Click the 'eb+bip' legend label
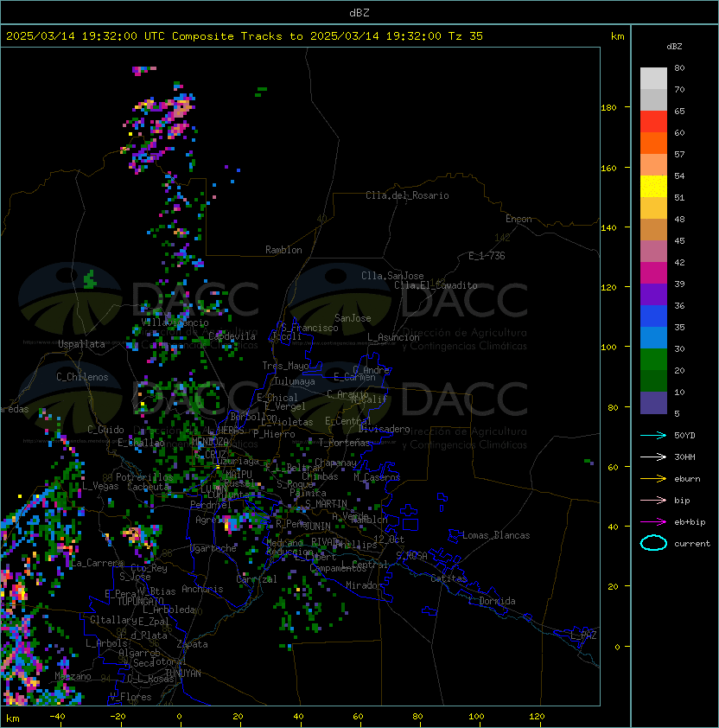 pyautogui.click(x=690, y=522)
